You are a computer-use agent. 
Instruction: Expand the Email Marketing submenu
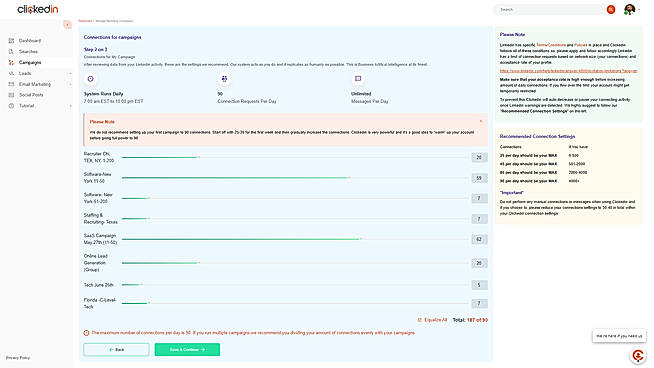click(x=70, y=84)
